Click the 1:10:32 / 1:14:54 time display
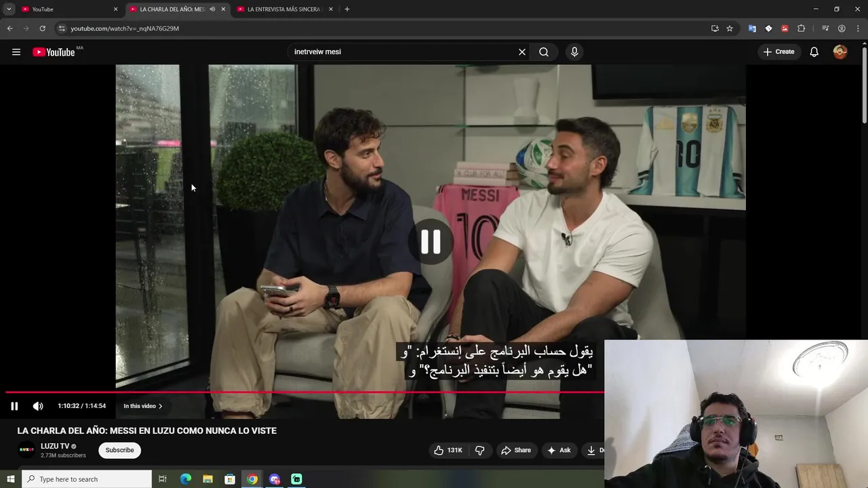 tap(82, 406)
